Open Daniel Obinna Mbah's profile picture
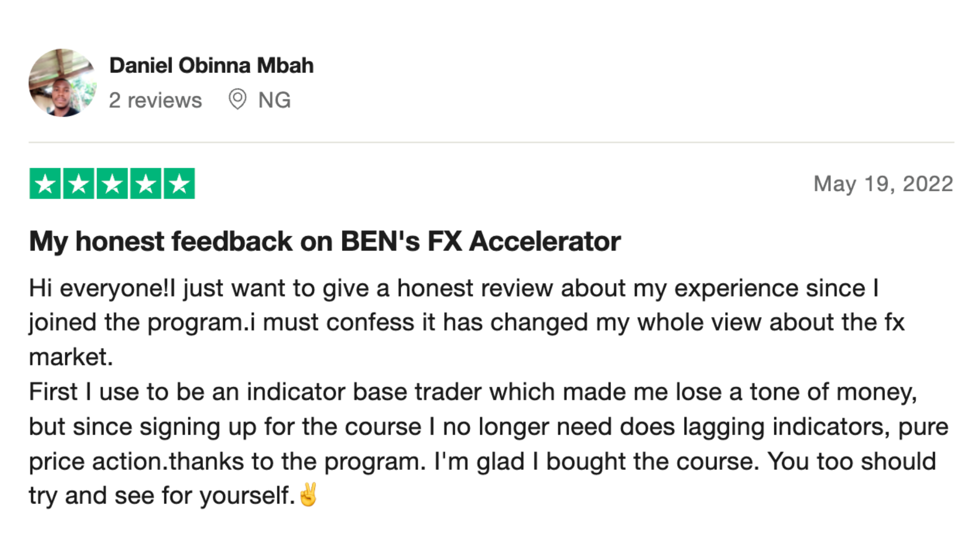This screenshot has height=551, width=980. click(63, 83)
